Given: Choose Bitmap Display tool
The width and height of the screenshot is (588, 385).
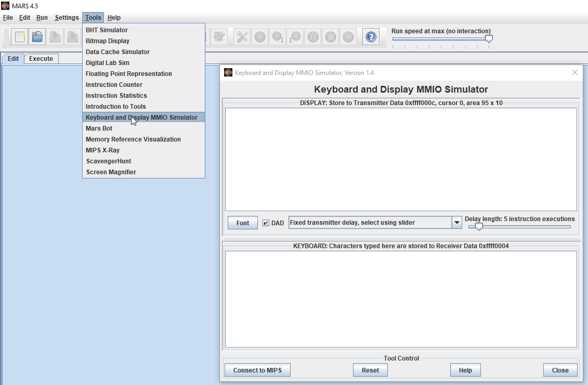Looking at the screenshot, I should [x=143, y=41].
